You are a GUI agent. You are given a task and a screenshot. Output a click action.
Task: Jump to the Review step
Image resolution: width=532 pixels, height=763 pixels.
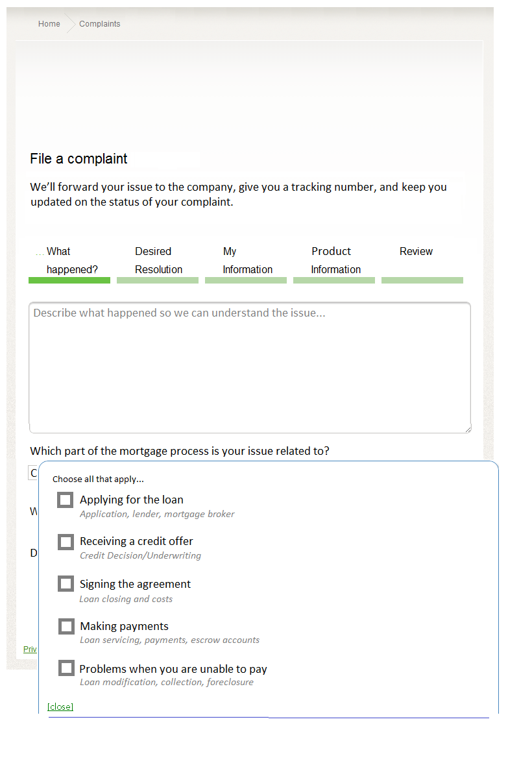416,252
